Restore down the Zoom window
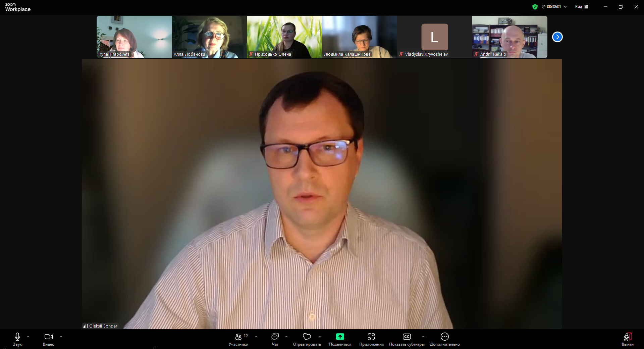Viewport: 644px width, 349px height. pos(621,7)
